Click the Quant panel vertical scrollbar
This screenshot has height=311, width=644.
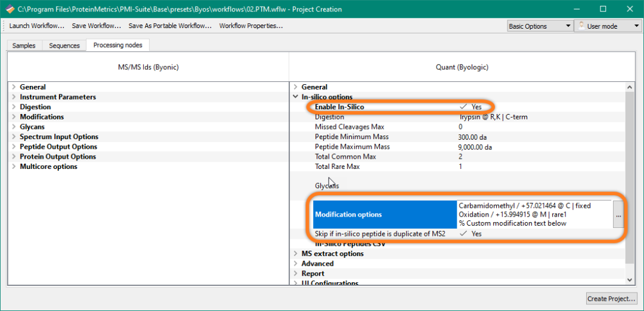[630, 179]
